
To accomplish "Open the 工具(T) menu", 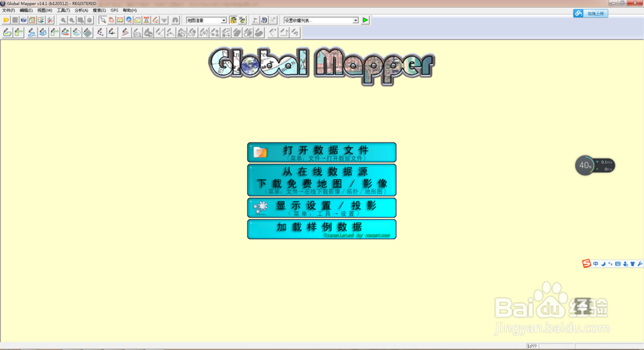I will pyautogui.click(x=63, y=10).
